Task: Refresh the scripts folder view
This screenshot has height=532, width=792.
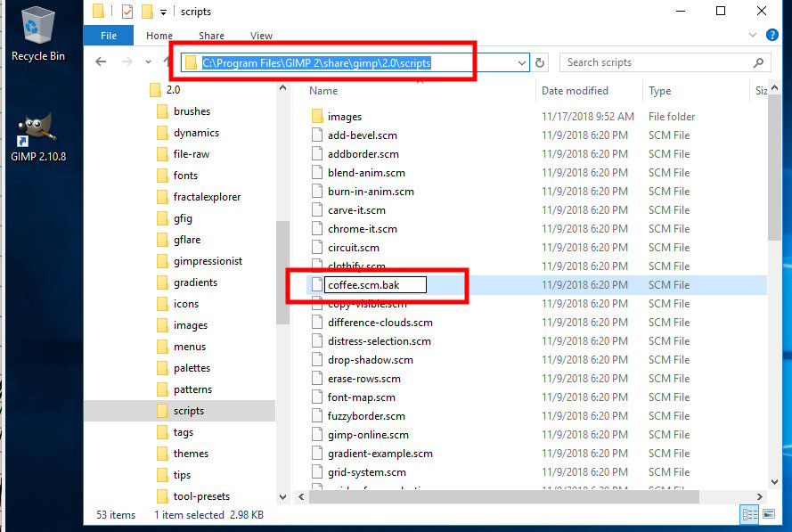Action: (540, 62)
